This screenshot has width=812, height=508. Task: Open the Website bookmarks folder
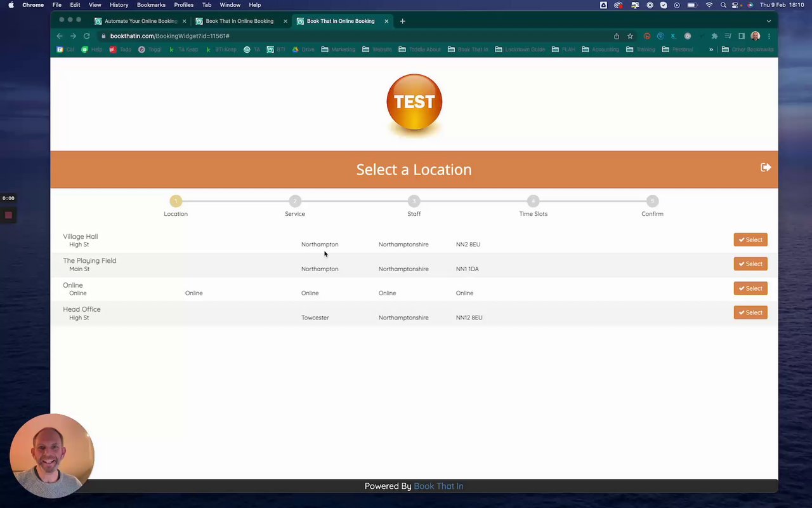pyautogui.click(x=377, y=50)
